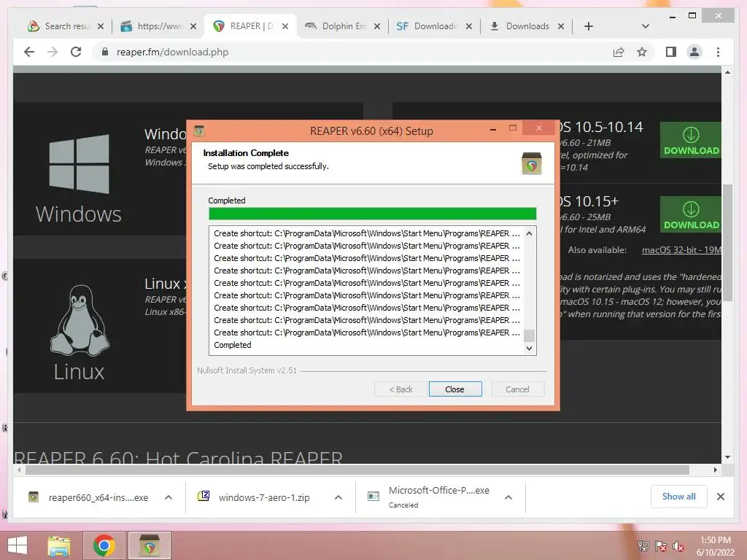Viewport: 747px width, 560px height.
Task: Click the share page icon
Action: 619,52
